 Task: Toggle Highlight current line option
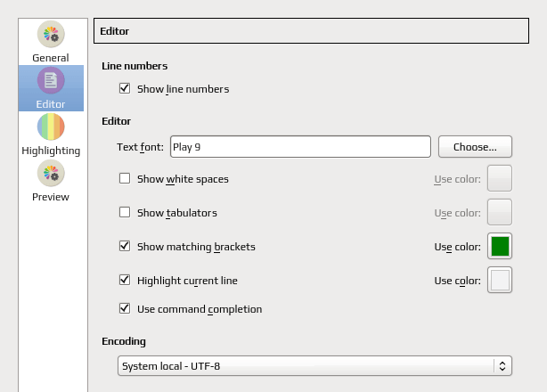coord(125,280)
